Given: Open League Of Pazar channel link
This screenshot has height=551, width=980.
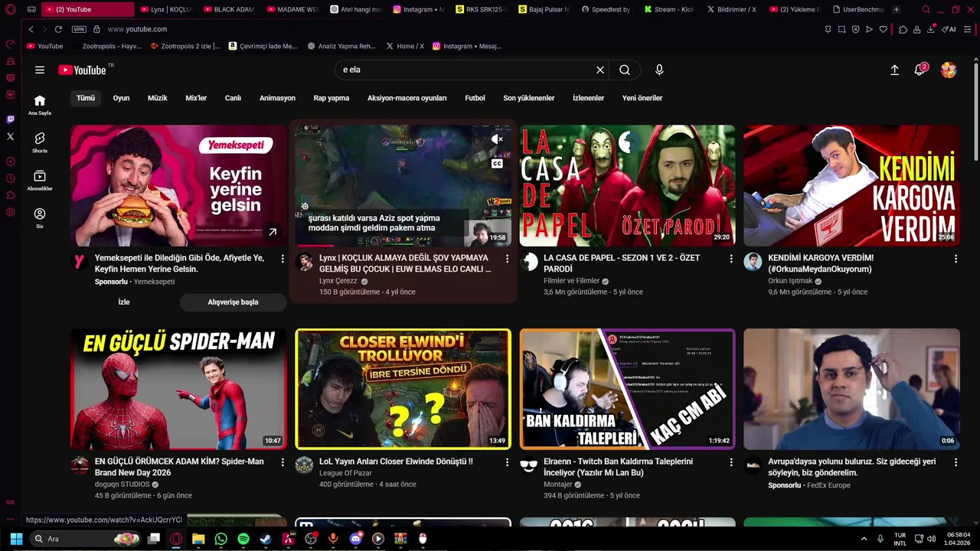Looking at the screenshot, I should (345, 473).
